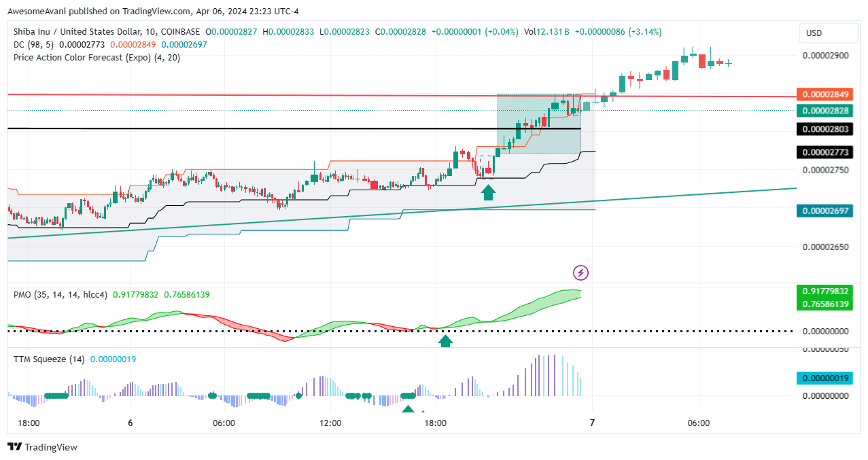This screenshot has width=868, height=460.
Task: Click the date label 6 on time axis
Action: point(131,423)
